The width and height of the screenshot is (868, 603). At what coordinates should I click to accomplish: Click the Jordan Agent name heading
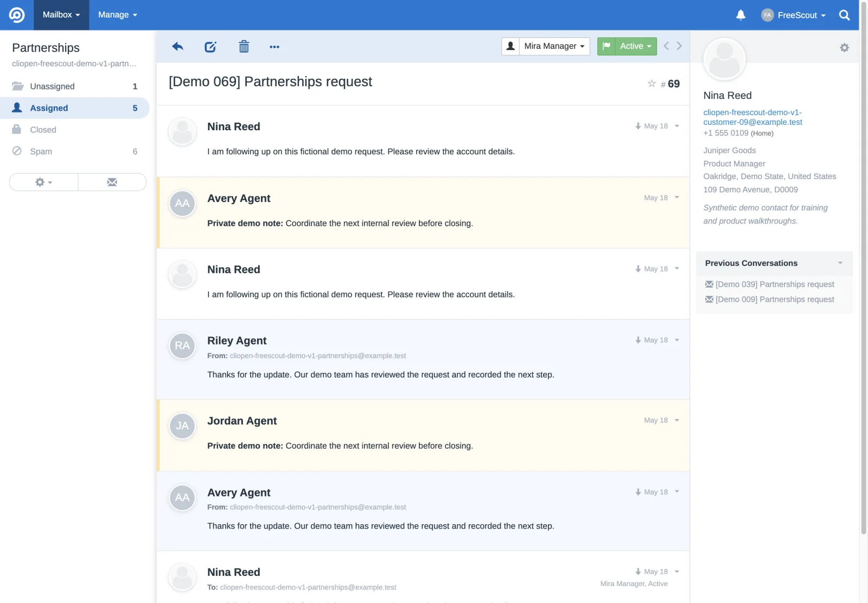tap(242, 421)
